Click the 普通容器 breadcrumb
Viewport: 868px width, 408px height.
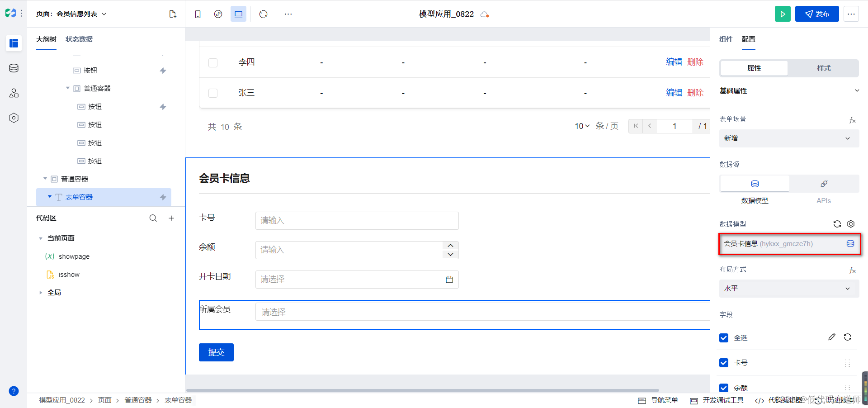(x=138, y=400)
